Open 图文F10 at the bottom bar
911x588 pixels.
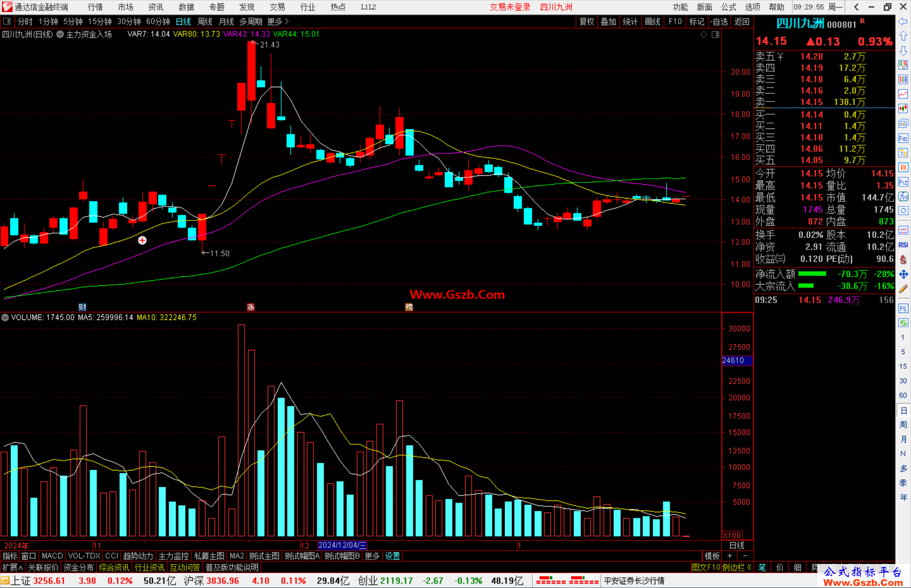point(706,567)
